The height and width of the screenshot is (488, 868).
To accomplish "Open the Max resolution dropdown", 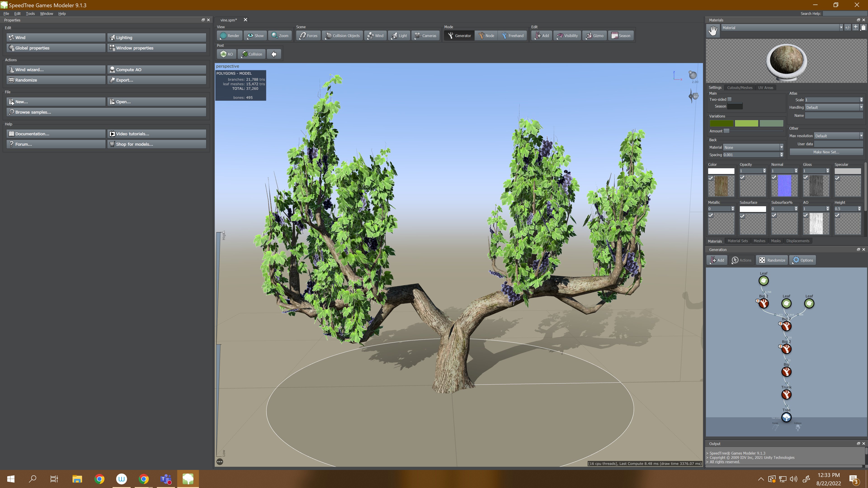I will point(839,136).
